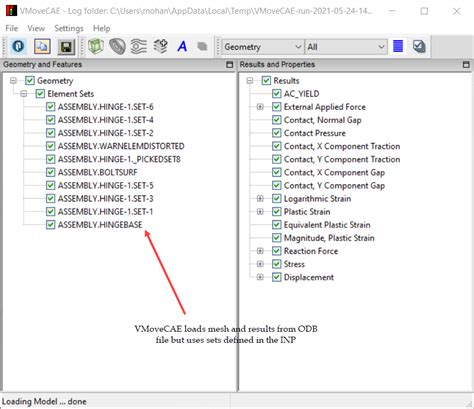474x409 pixels.
Task: Uncheck ASSEMBLY.HINGE-1.SET-1 checkbox
Action: [50, 212]
